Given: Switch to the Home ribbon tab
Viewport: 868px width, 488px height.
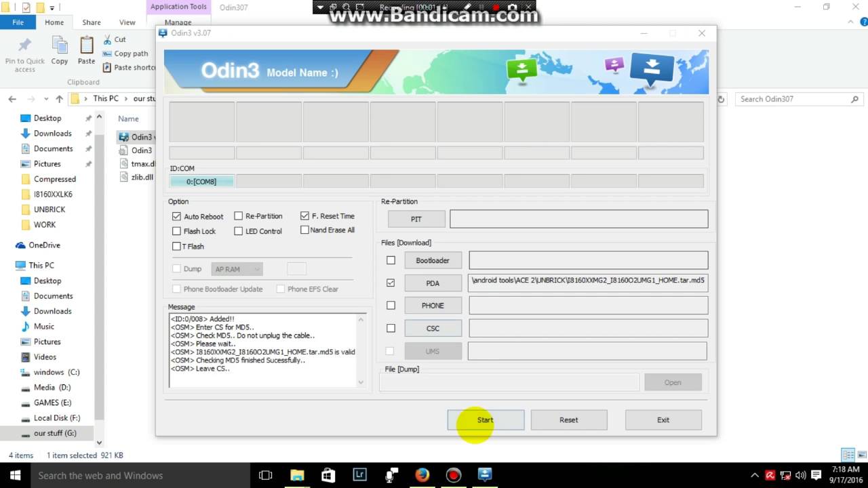Looking at the screenshot, I should click(54, 22).
